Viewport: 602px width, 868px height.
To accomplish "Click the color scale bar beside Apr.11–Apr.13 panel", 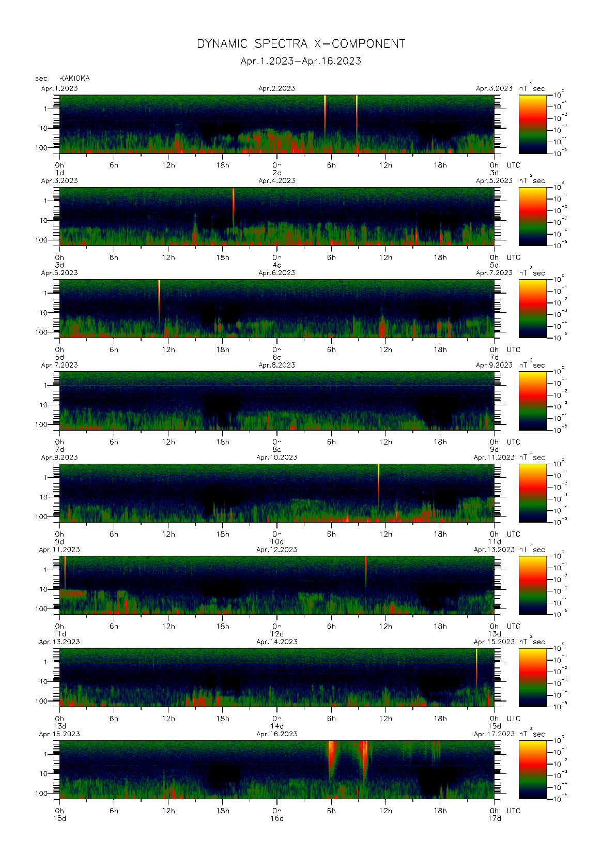I will (533, 585).
